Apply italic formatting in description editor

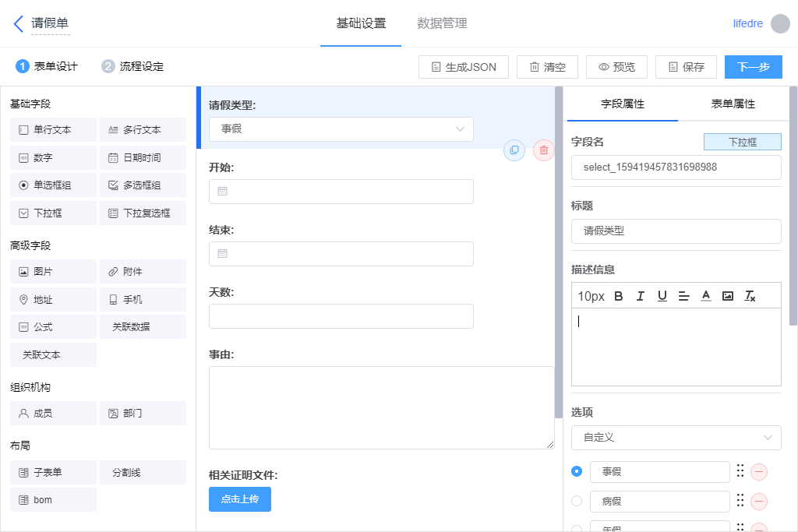pyautogui.click(x=641, y=296)
